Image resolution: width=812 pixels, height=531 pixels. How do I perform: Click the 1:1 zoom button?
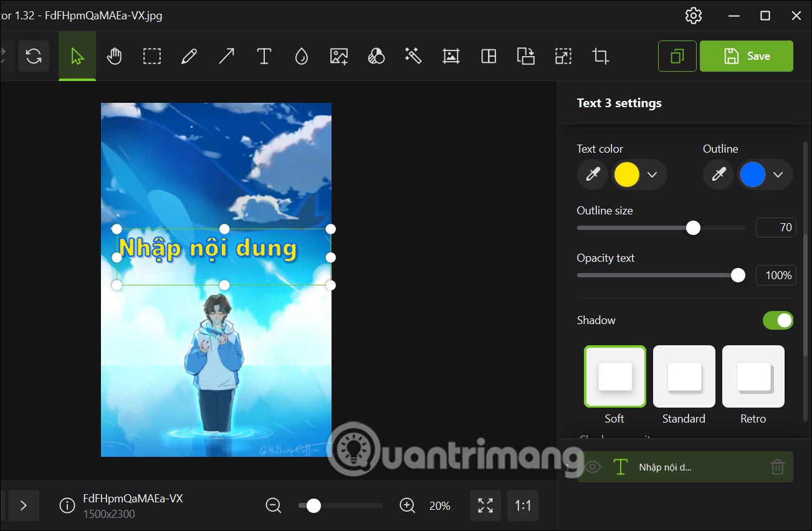point(522,505)
